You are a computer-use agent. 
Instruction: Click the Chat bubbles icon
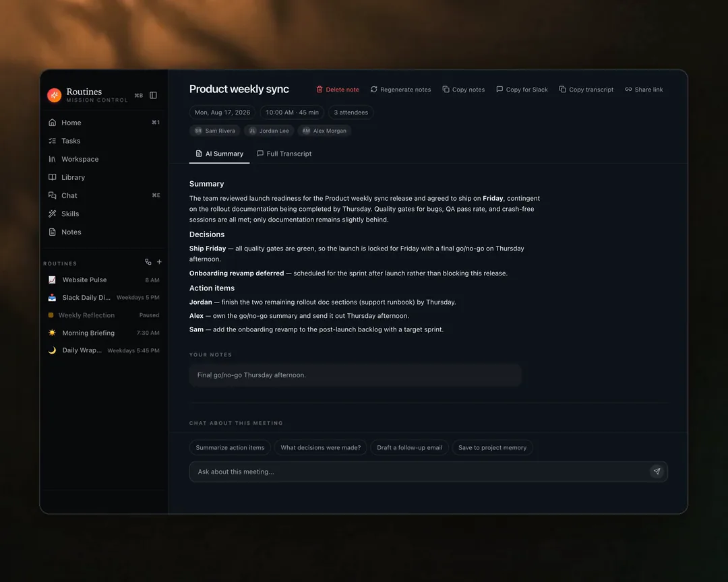coord(53,195)
